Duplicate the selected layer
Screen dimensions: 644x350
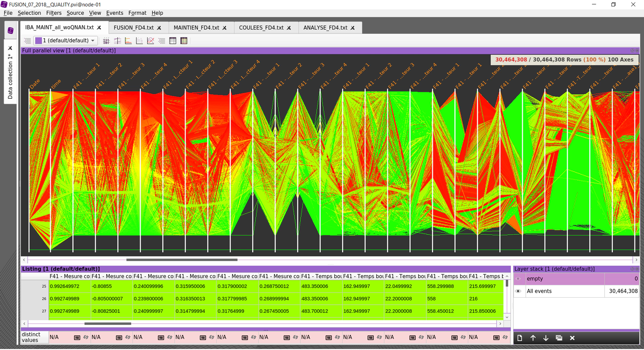(x=559, y=338)
